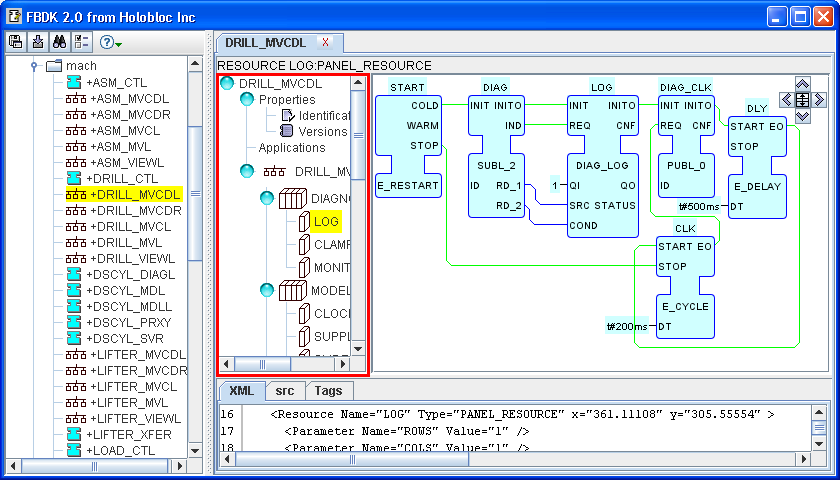Click the +DRILL_MVCDR system icon

click(76, 211)
